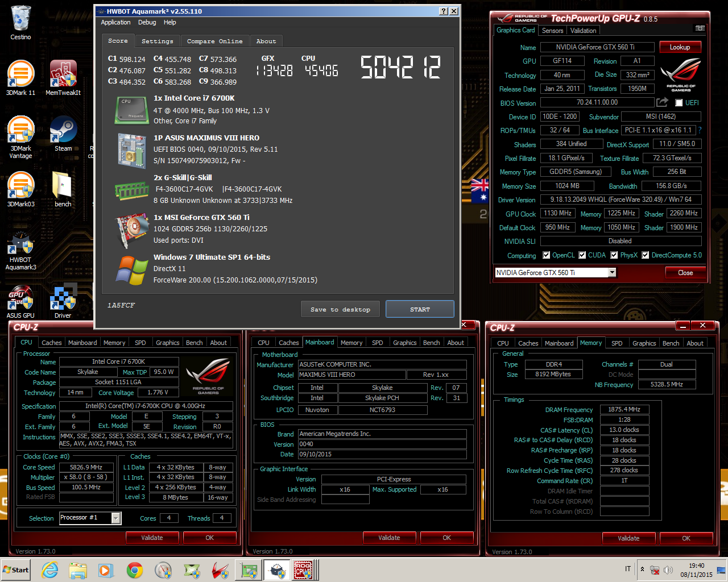728x582 pixels.
Task: Open the Help menu in Aquamark
Action: (169, 22)
